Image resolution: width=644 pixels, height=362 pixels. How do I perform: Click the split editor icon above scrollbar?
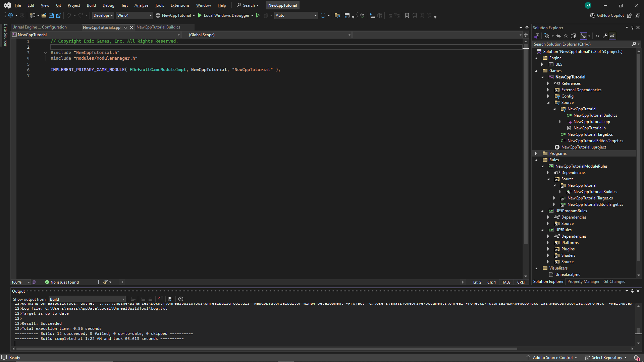click(526, 35)
